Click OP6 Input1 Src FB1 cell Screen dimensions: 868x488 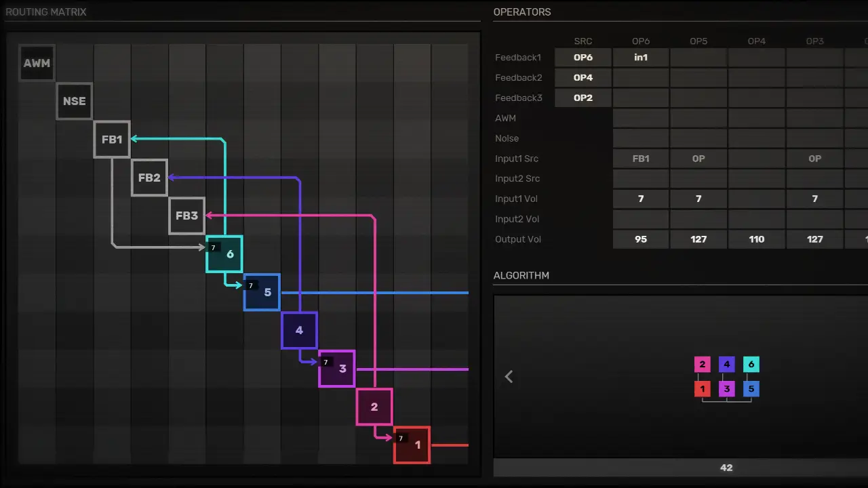[641, 159]
